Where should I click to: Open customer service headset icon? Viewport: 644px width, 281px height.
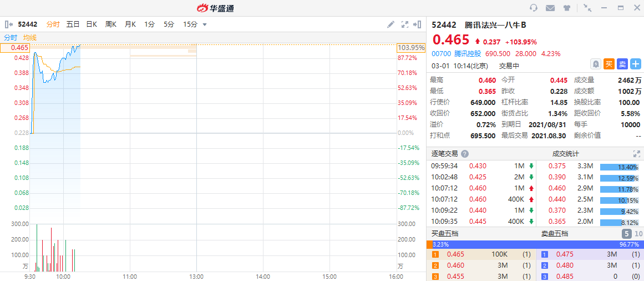(x=534, y=8)
